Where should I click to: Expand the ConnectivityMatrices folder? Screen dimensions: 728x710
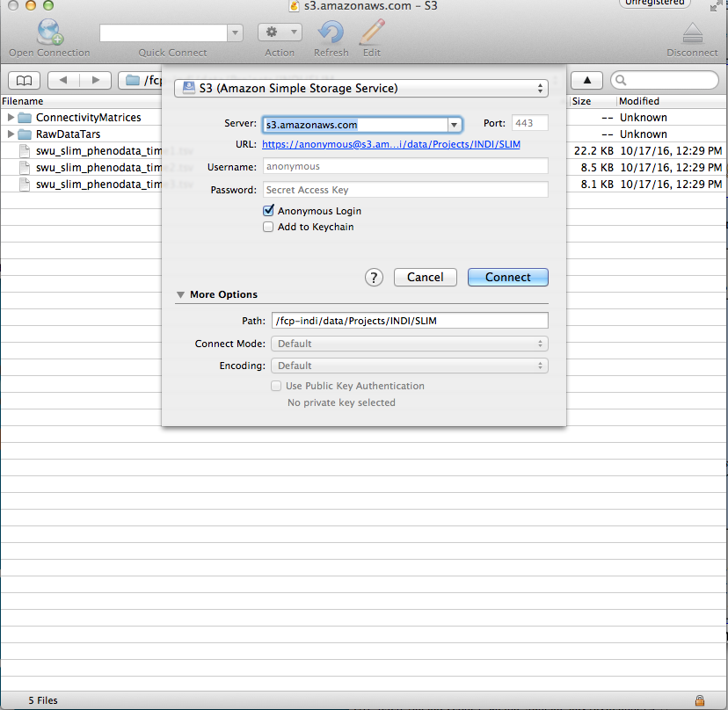click(11, 118)
